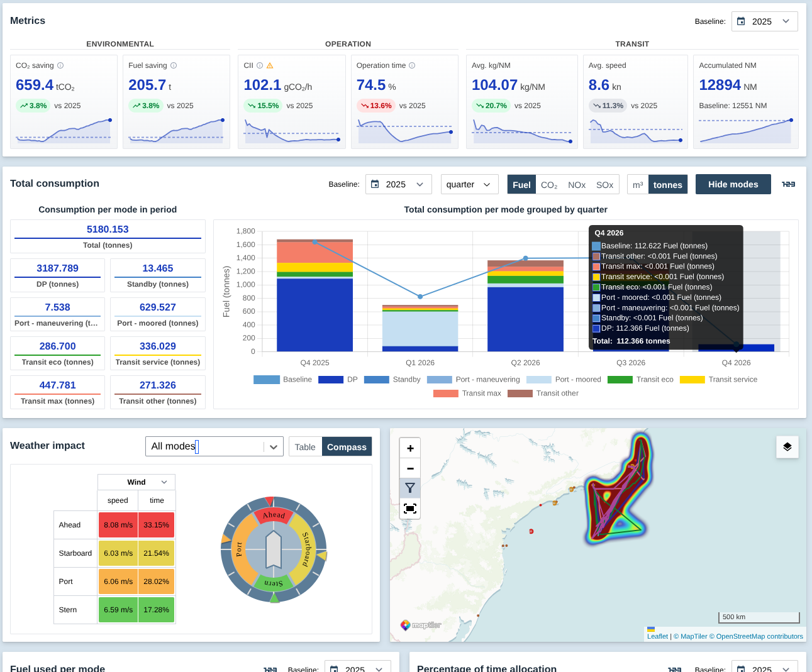Toggle Port - moored series in legend
The width and height of the screenshot is (812, 672).
(x=564, y=380)
